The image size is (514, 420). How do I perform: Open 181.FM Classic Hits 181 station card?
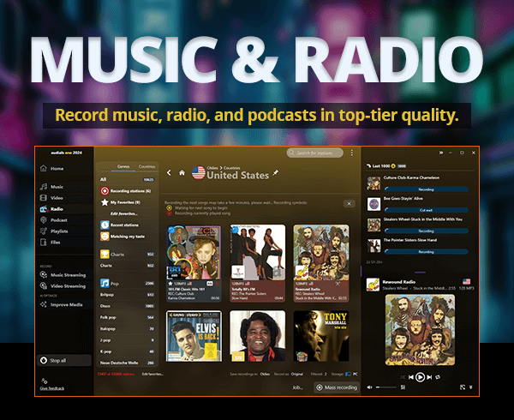coord(194,263)
